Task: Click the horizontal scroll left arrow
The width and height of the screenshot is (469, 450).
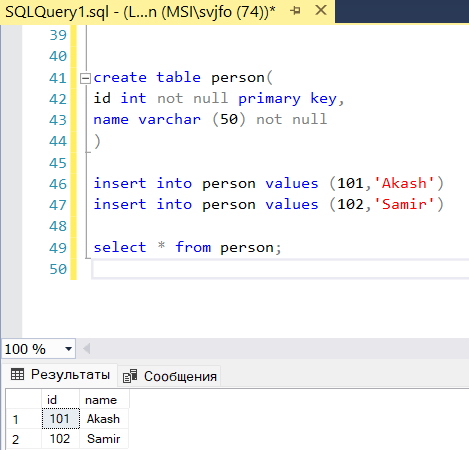Action: coord(86,349)
